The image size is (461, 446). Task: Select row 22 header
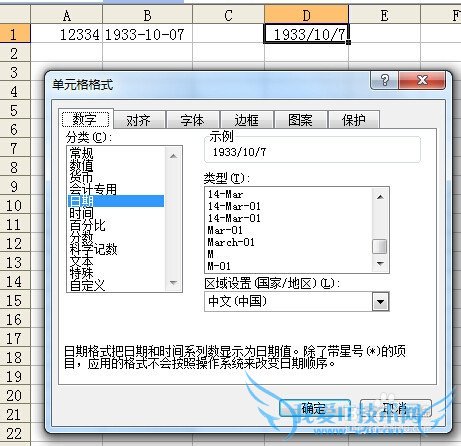click(x=15, y=433)
